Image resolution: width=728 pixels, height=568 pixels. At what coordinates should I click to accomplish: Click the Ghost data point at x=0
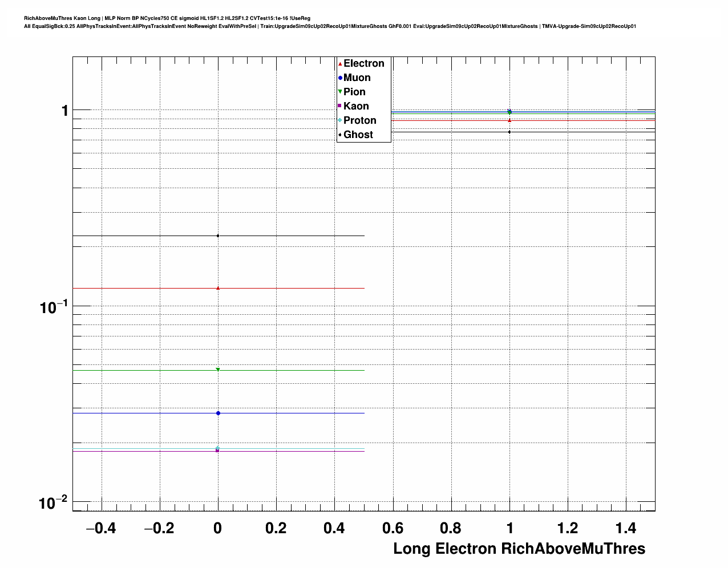[x=218, y=236]
